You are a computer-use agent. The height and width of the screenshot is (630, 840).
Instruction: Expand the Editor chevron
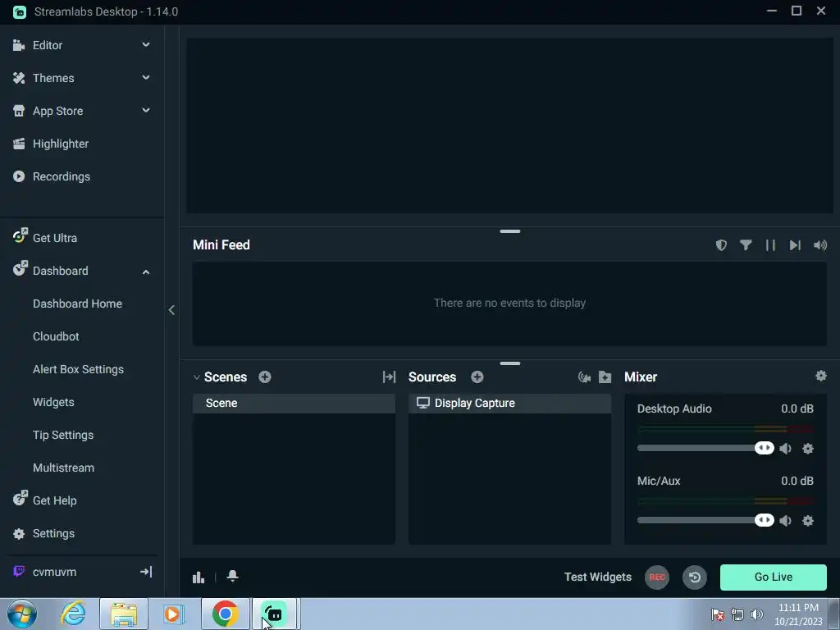pyautogui.click(x=146, y=45)
